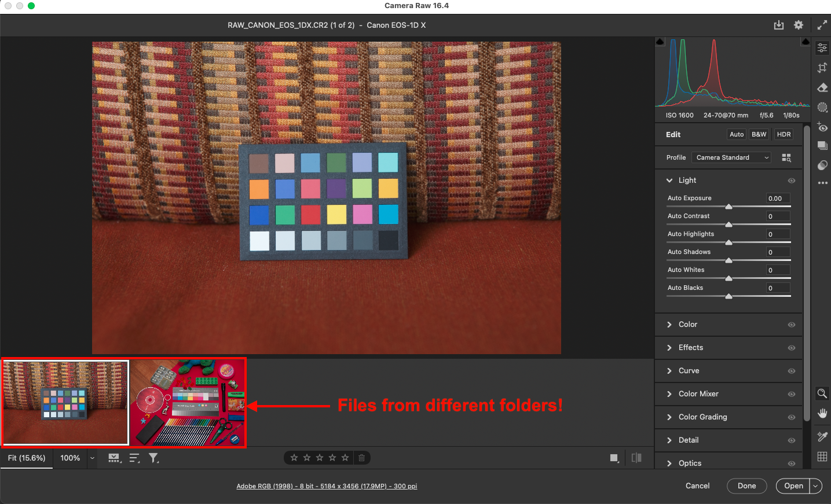831x504 pixels.
Task: Toggle the grid overlay view
Action: (x=822, y=456)
